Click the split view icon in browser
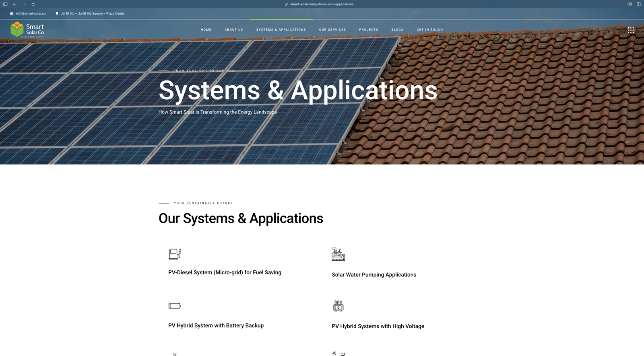 pos(638,4)
